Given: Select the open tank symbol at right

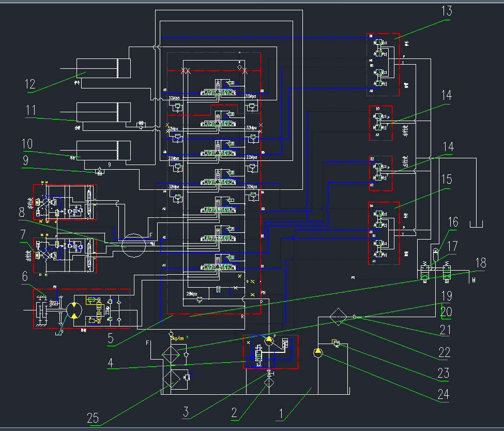Looking at the screenshot, I should click(476, 224).
